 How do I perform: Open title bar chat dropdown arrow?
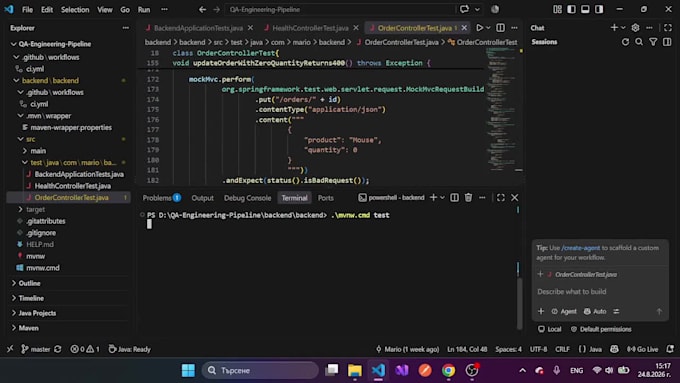[x=477, y=9]
